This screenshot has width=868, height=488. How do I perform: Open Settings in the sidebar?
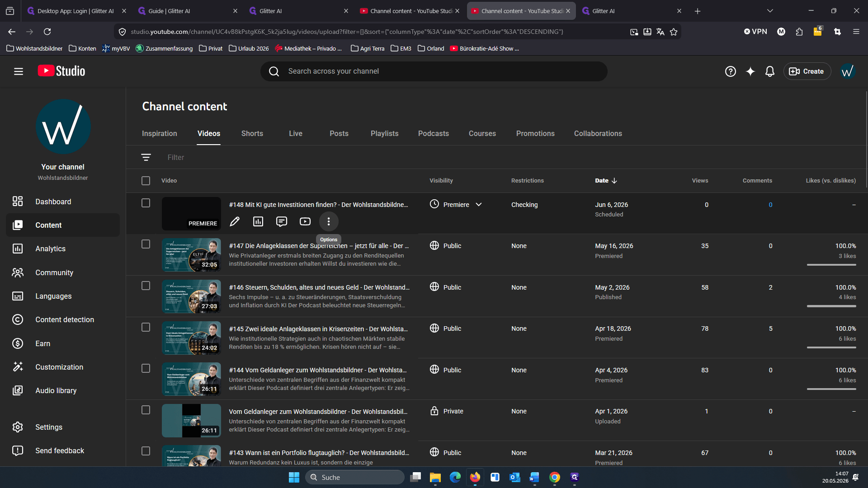pyautogui.click(x=63, y=427)
